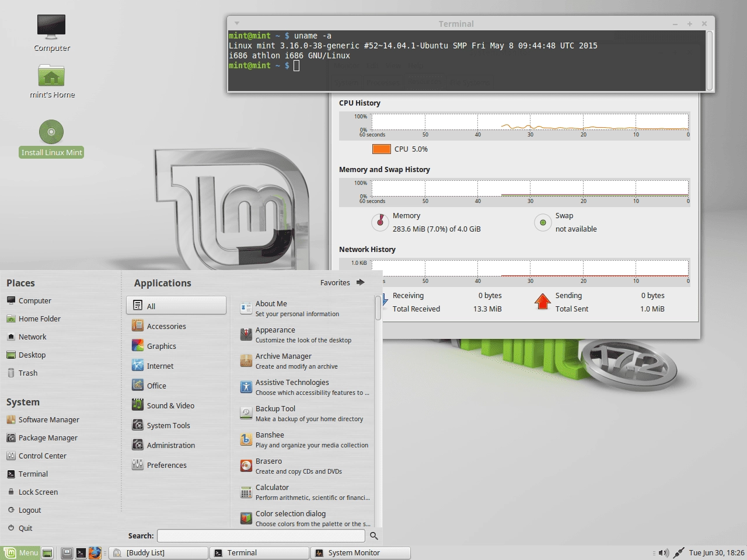The image size is (747, 560).
Task: Select the All applications category
Action: [176, 306]
